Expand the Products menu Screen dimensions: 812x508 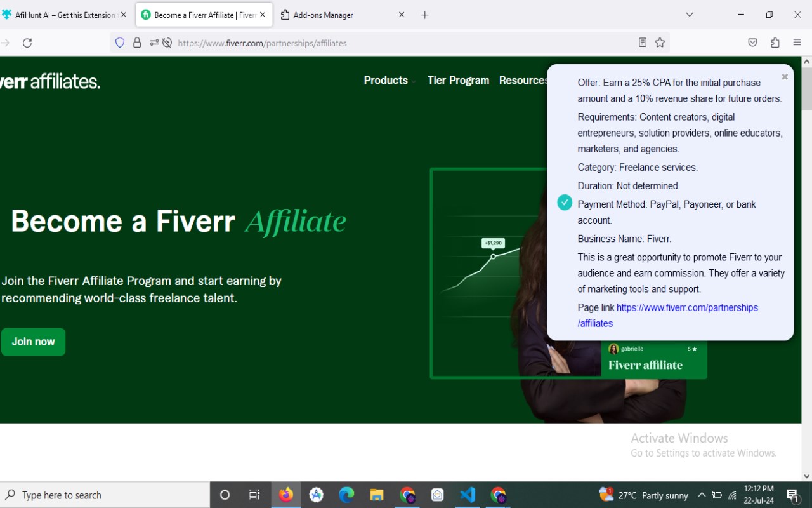pos(390,80)
